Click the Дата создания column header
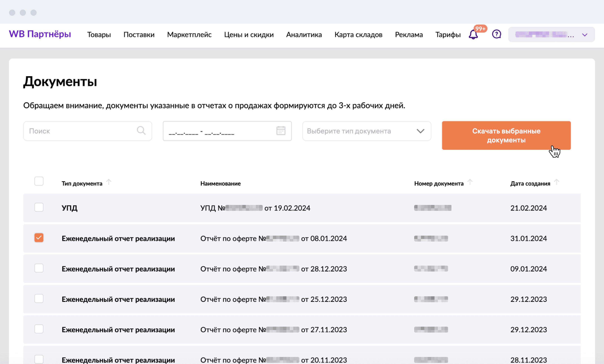The height and width of the screenshot is (364, 604). click(x=530, y=183)
